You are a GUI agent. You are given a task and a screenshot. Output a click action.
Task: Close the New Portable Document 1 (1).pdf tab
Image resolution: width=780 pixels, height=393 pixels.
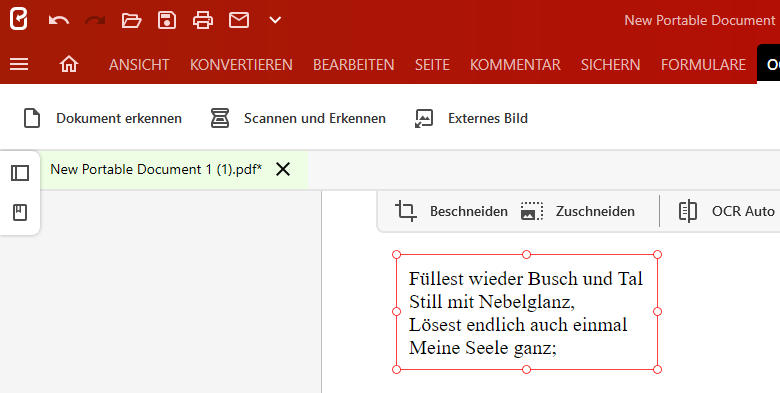coord(283,170)
